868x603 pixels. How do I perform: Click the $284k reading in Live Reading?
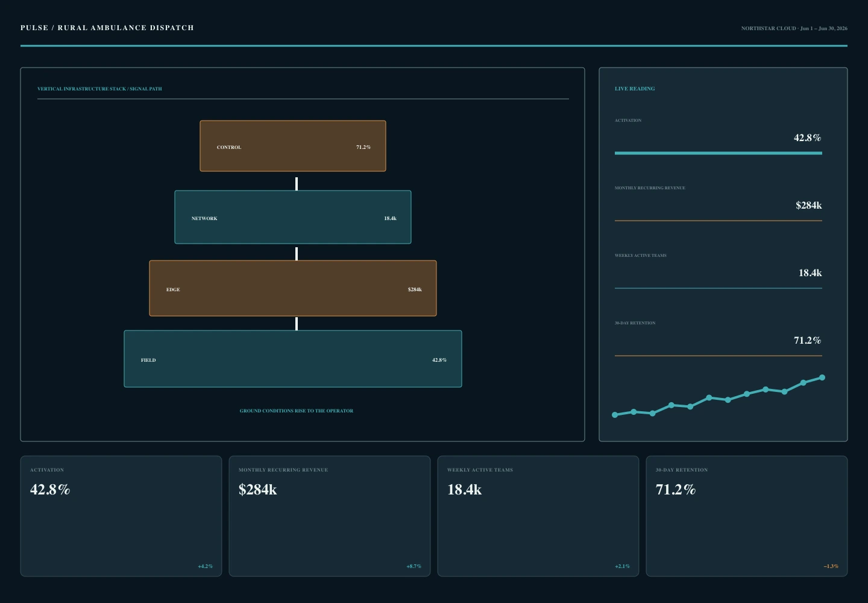coord(809,205)
